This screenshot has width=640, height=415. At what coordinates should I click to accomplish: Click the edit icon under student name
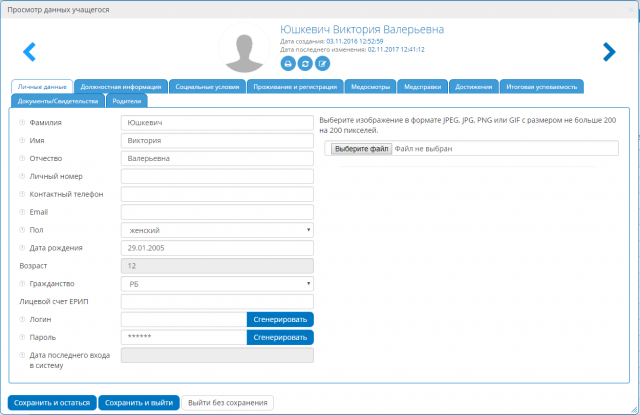322,64
